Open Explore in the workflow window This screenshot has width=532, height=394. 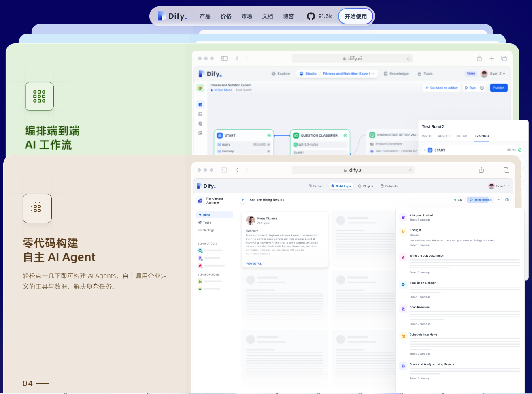[x=281, y=73]
